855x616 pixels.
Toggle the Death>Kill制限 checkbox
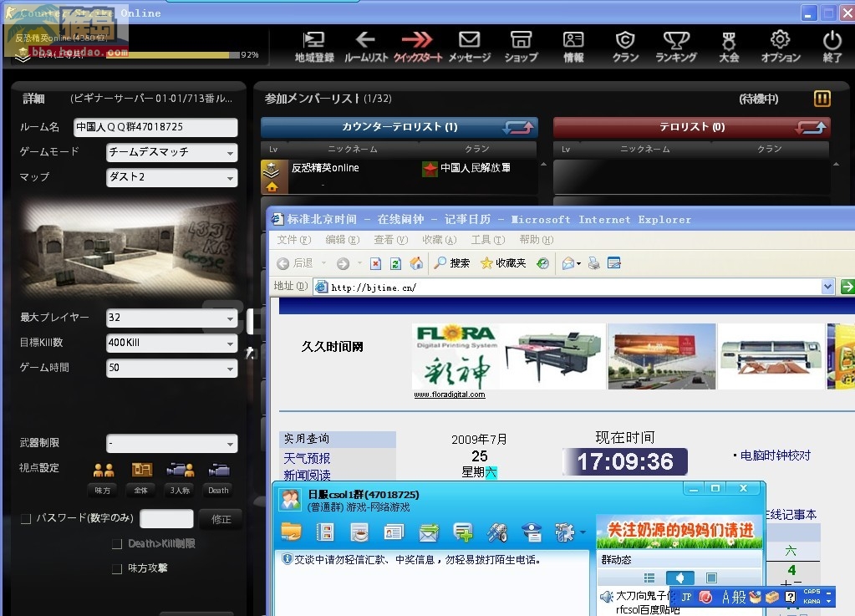(117, 543)
